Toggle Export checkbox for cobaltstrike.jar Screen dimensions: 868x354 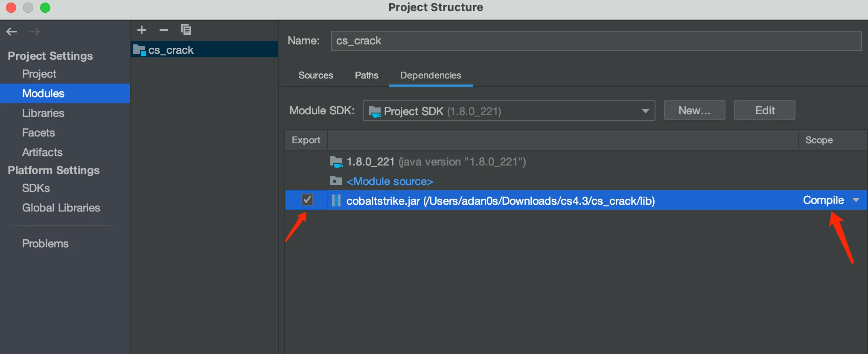(x=307, y=200)
